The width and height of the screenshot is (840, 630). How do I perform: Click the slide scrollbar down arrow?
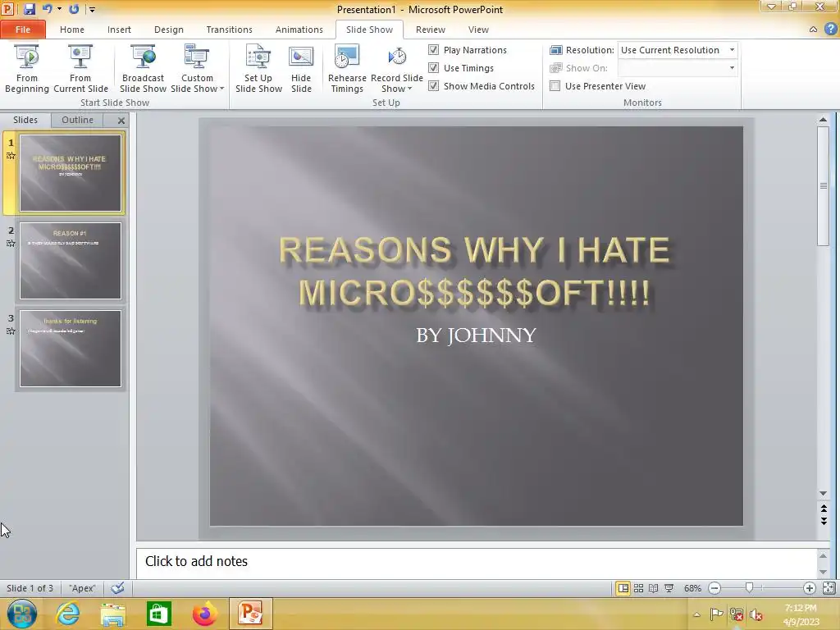(824, 493)
